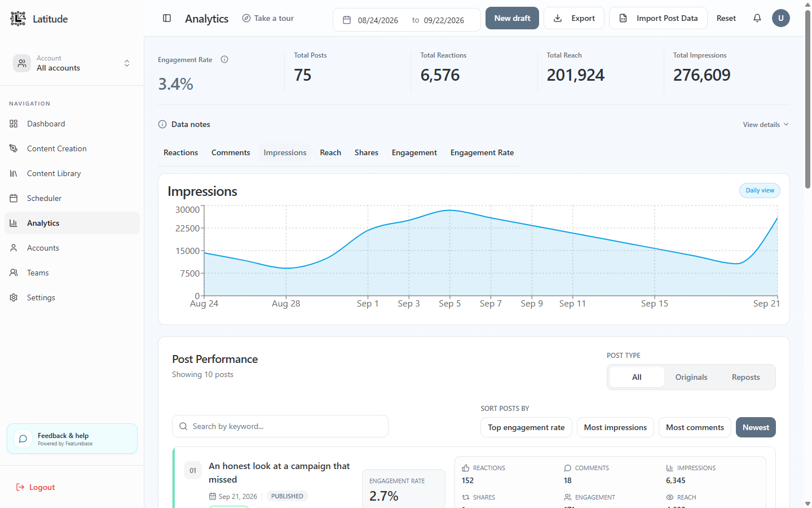
Task: Open Feedback & help widget
Action: point(72,439)
